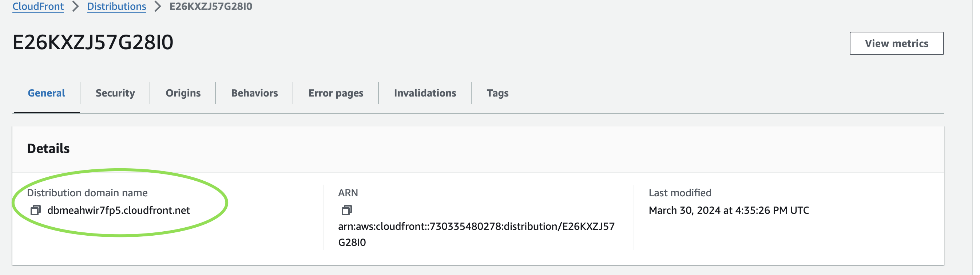980x275 pixels.
Task: Go to the Invalidations tab
Action: pos(425,93)
